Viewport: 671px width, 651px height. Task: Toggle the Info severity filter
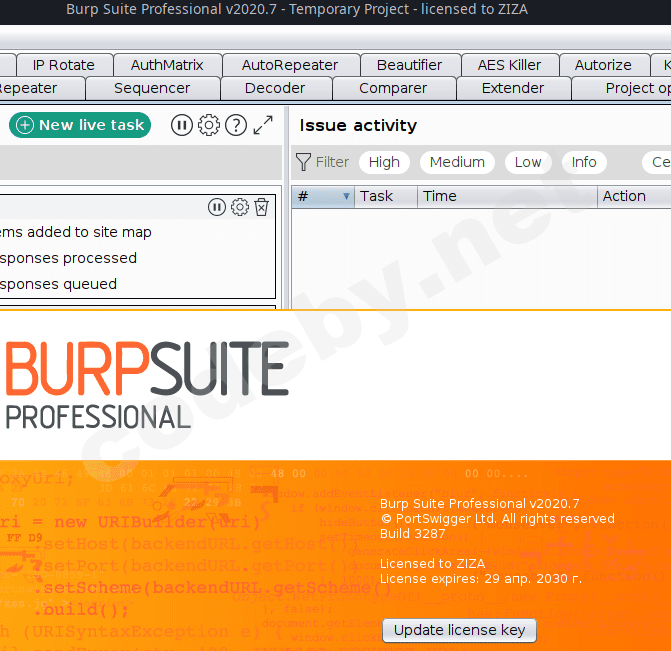pos(584,162)
